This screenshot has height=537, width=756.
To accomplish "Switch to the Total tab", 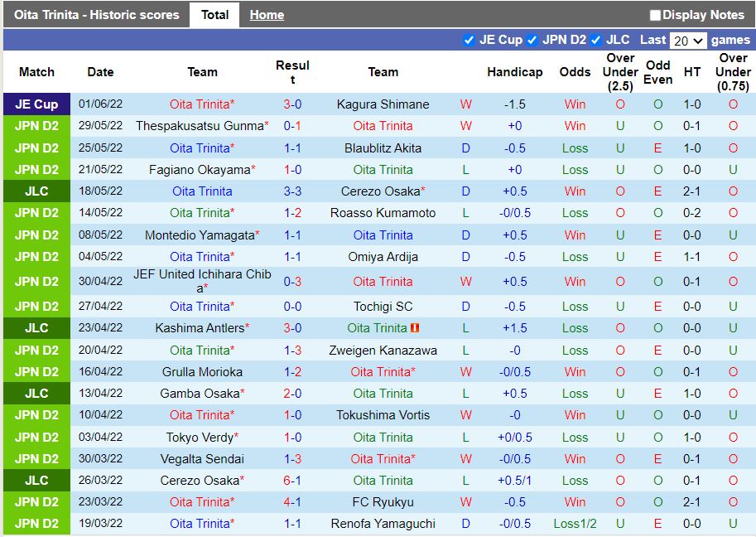I will pos(214,15).
